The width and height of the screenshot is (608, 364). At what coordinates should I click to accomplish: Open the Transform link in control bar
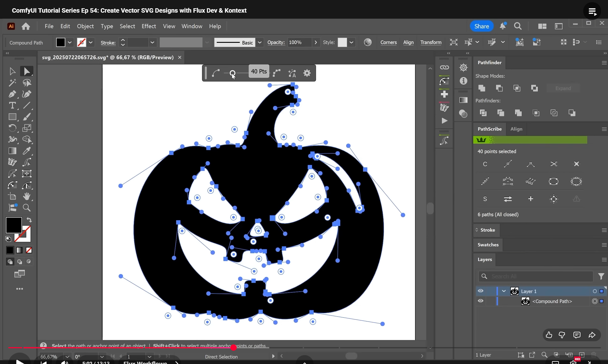pyautogui.click(x=431, y=42)
